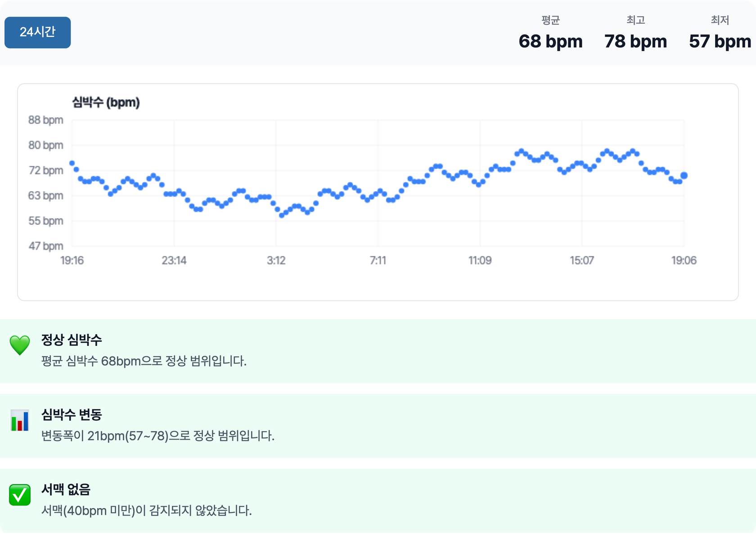This screenshot has height=536, width=756.
Task: Click the 23:14 time axis label
Action: (174, 260)
